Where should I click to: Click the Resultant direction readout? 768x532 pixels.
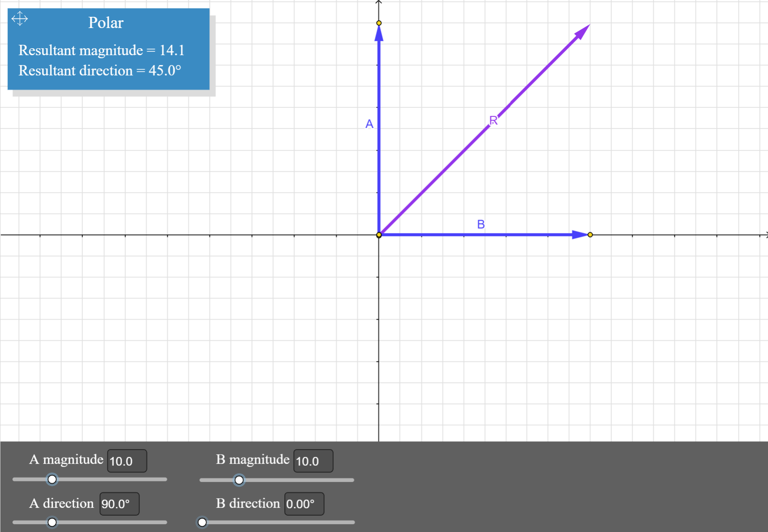[100, 71]
